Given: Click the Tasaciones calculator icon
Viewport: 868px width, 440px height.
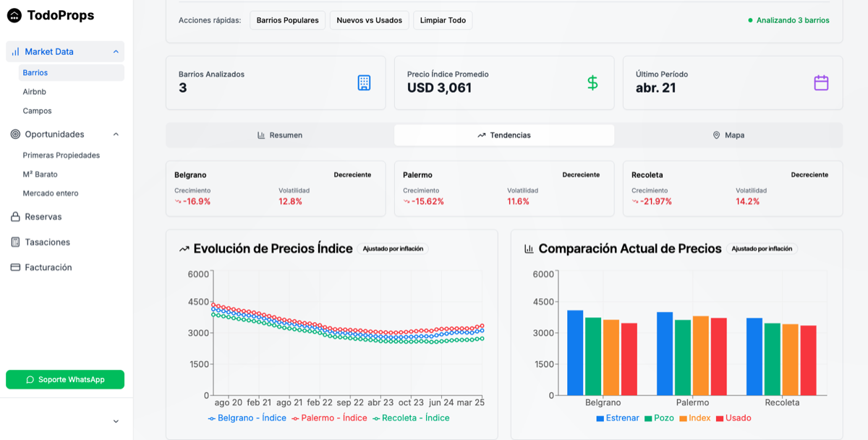Looking at the screenshot, I should pyautogui.click(x=15, y=242).
